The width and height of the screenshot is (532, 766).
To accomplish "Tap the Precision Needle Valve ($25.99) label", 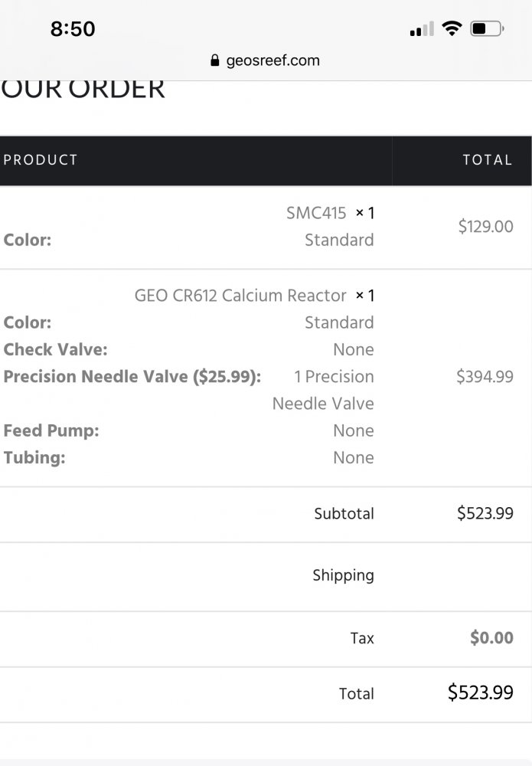I will coord(132,376).
